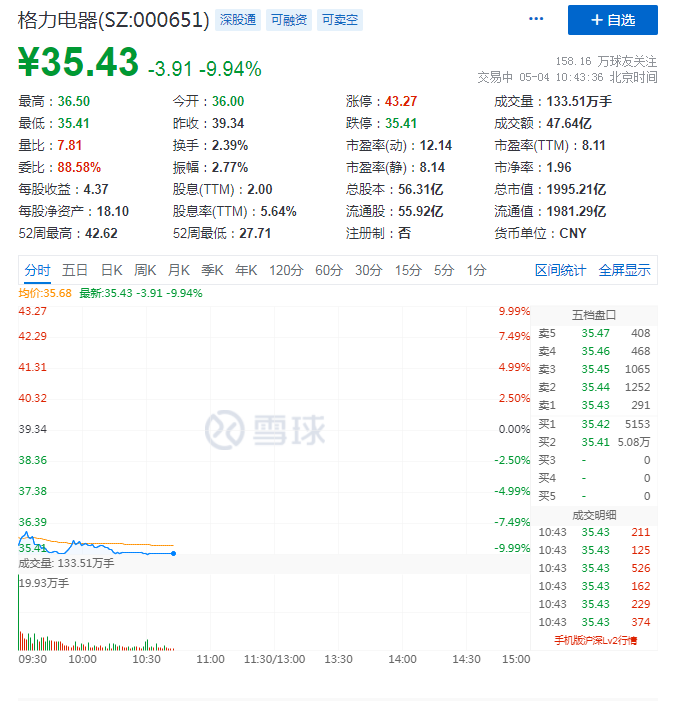Select the 年K chart tab

[x=246, y=270]
